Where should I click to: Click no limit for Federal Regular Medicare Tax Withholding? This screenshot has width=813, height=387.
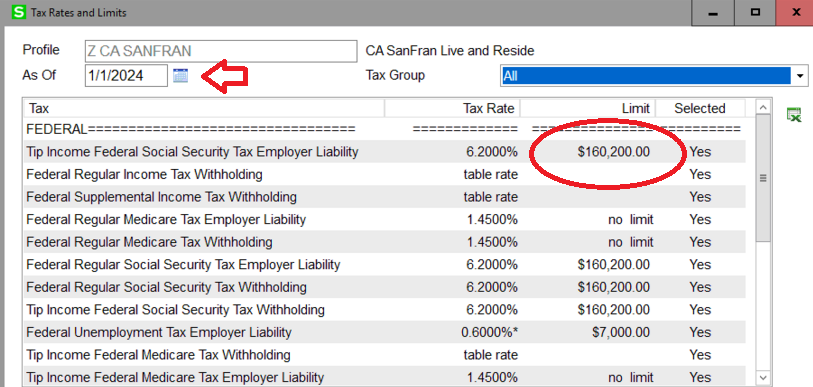click(630, 242)
